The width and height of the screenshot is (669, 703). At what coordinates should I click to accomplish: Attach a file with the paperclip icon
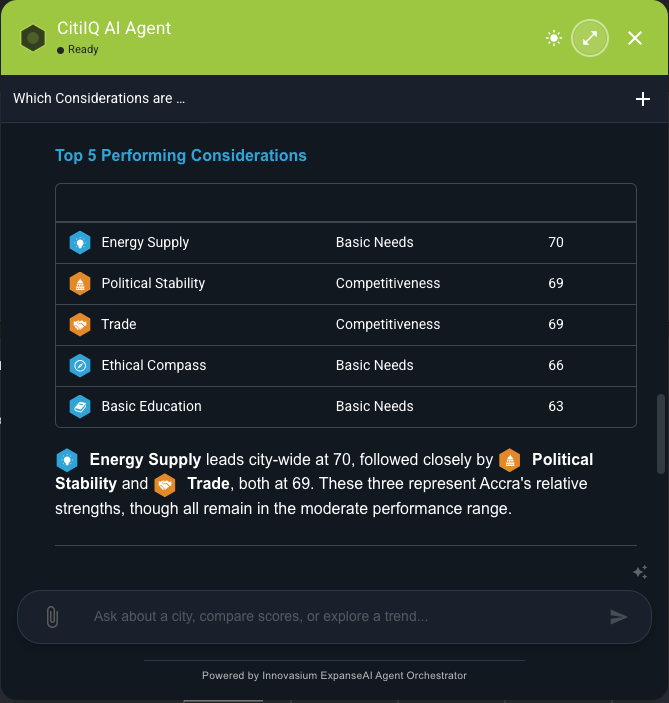click(x=52, y=617)
